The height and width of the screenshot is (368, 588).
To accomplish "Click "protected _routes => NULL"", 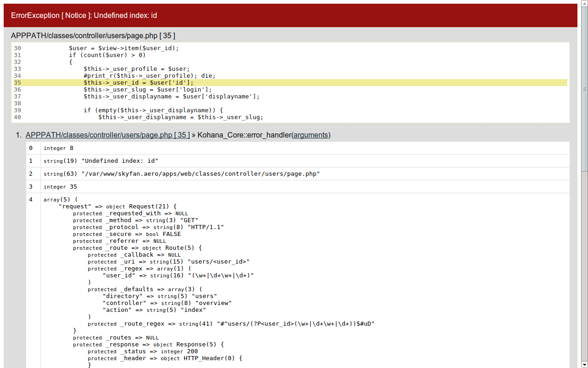I will (116, 338).
